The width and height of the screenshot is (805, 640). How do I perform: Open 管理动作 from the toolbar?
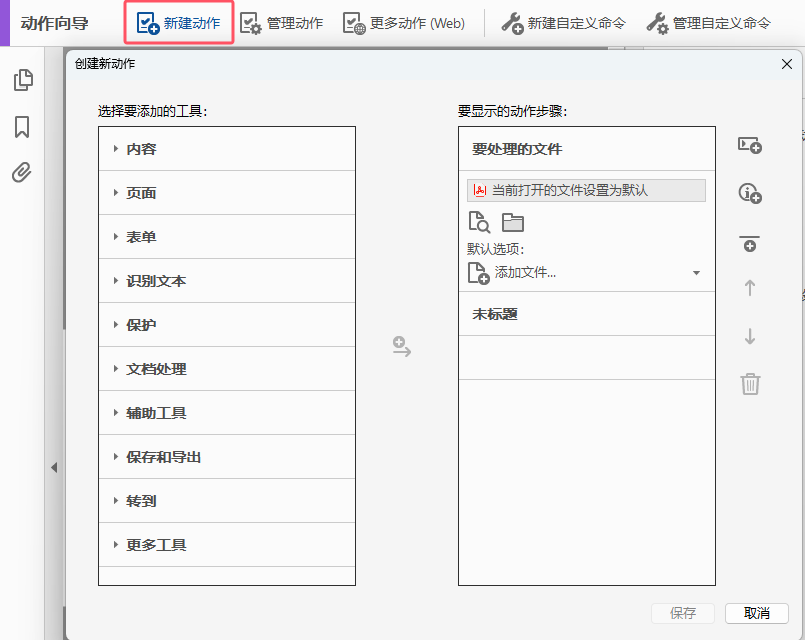282,23
